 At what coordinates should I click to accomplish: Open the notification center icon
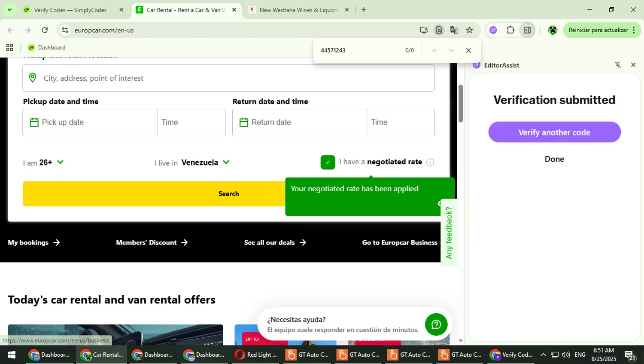(x=630, y=355)
